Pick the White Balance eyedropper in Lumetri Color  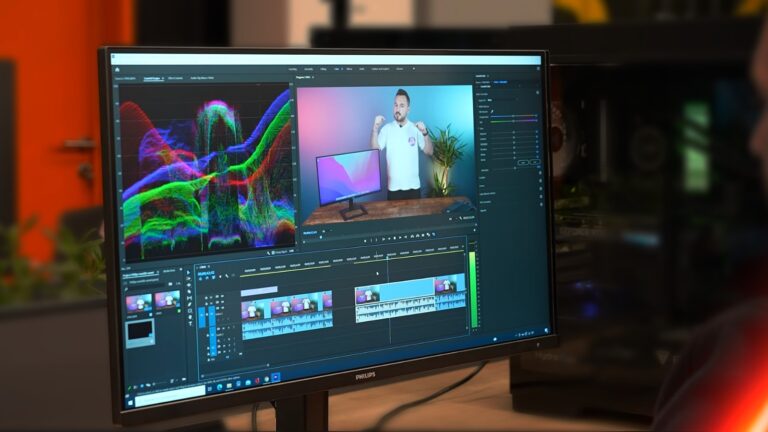492,111
